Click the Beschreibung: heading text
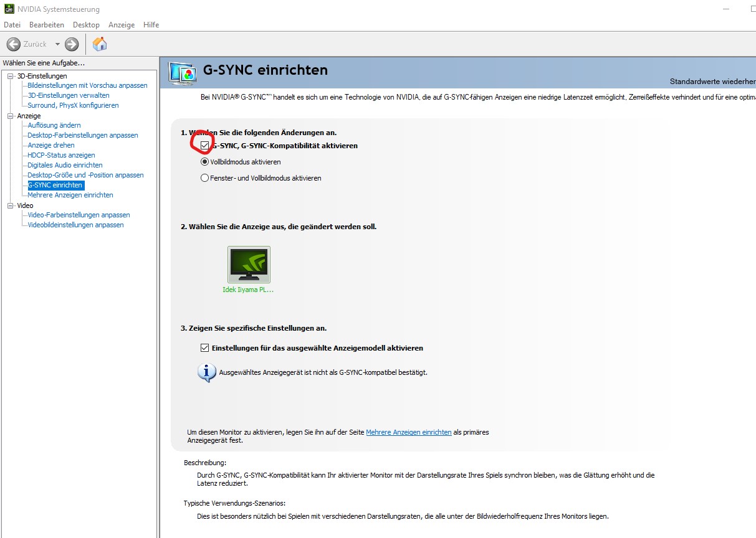The image size is (756, 538). click(x=205, y=463)
